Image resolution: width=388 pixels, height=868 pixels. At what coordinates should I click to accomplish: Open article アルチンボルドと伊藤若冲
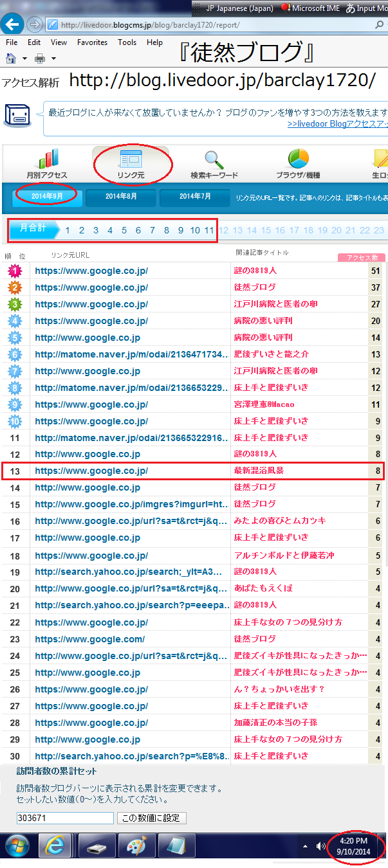pyautogui.click(x=284, y=556)
